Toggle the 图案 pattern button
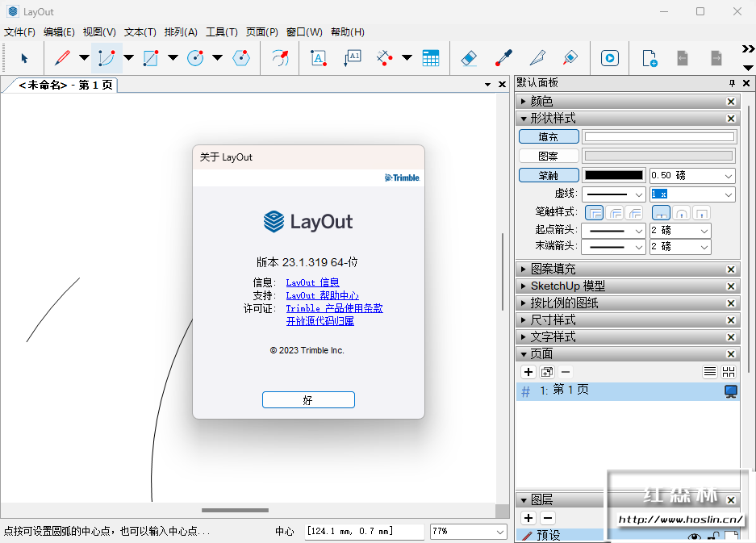The image size is (756, 543). [x=549, y=156]
